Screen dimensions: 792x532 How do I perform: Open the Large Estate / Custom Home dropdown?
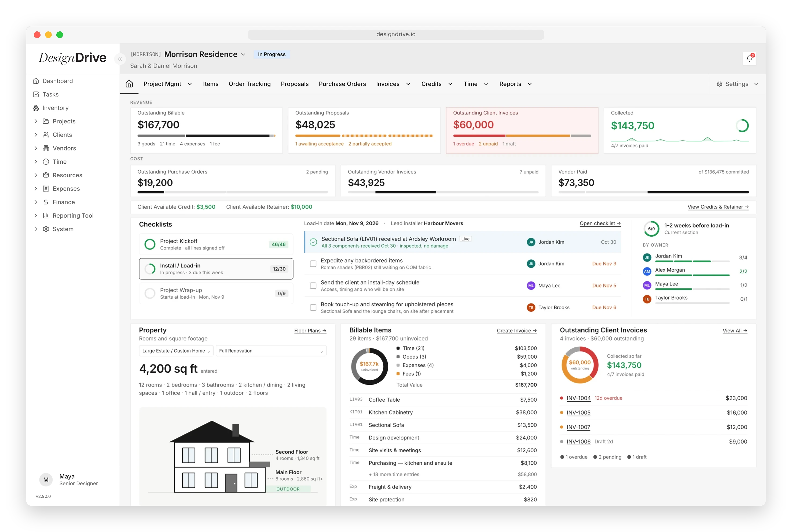click(176, 351)
